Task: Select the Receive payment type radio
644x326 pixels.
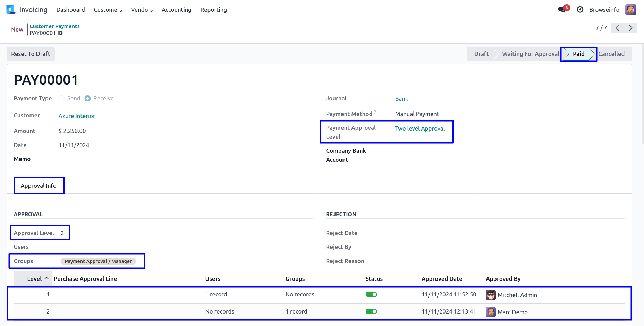Action: [88, 99]
